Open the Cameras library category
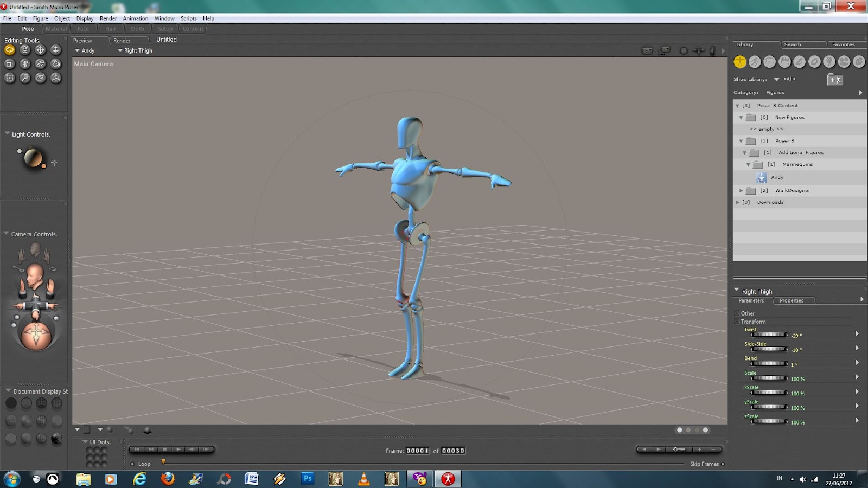Viewport: 868px width, 488px height. click(844, 62)
